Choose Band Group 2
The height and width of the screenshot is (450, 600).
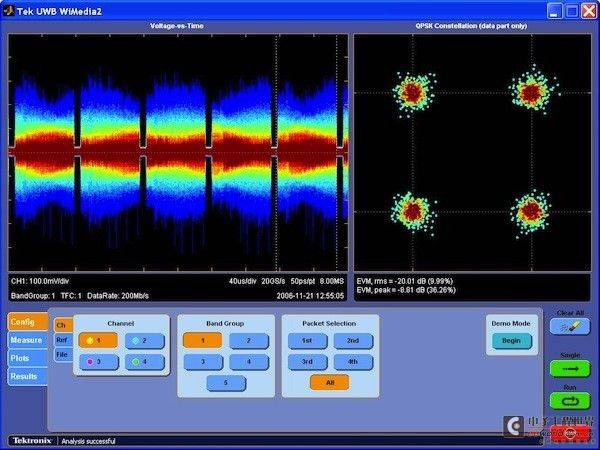249,340
